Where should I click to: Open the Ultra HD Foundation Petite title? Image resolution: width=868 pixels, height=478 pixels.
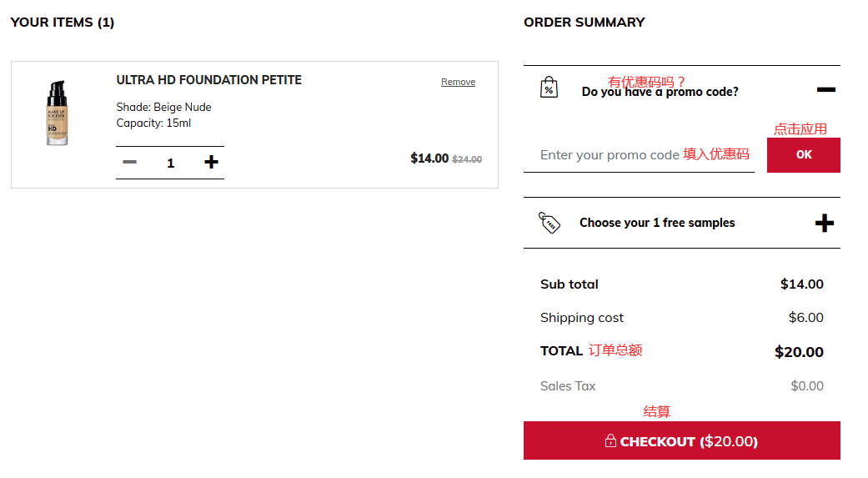pos(208,80)
